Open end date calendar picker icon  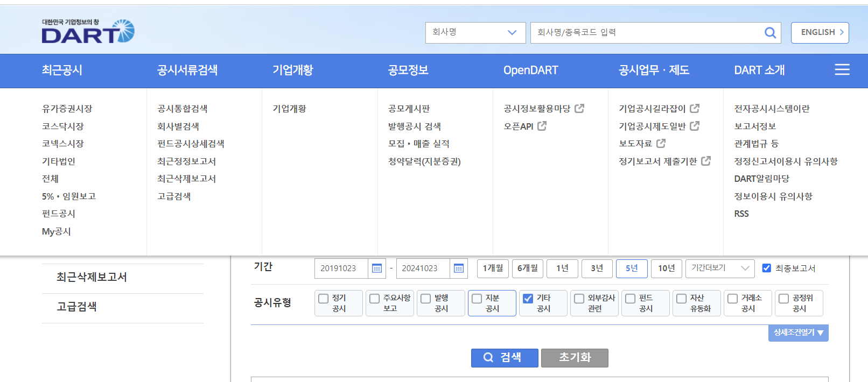coord(459,268)
